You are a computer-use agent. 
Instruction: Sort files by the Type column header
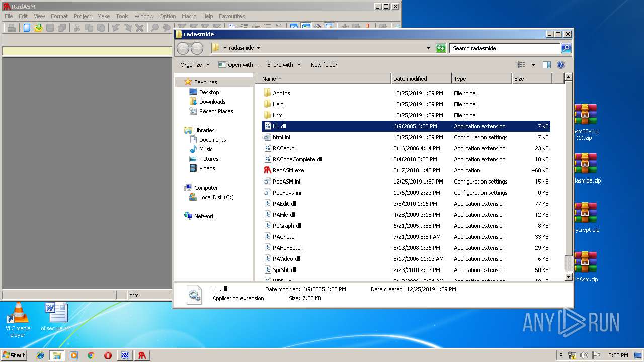point(481,79)
